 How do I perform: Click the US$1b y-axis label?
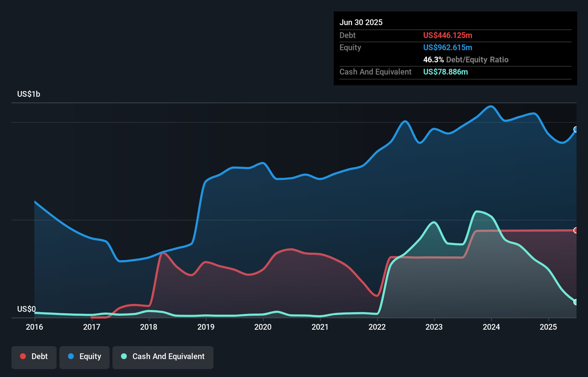tap(29, 94)
